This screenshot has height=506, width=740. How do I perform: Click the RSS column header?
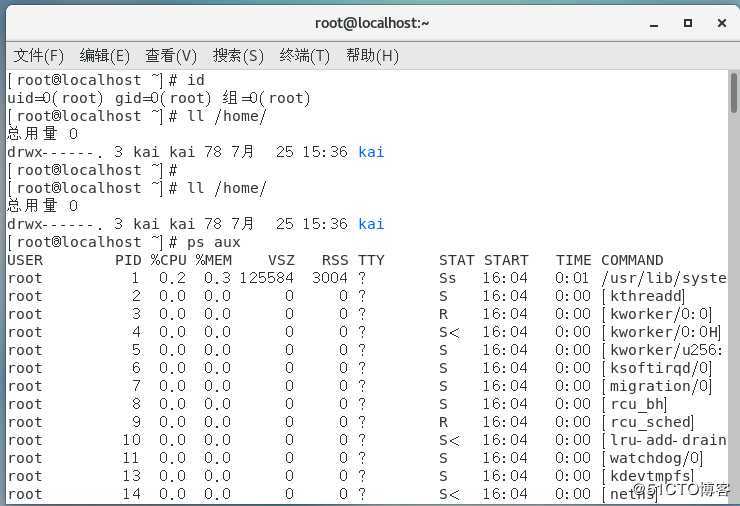(x=335, y=260)
